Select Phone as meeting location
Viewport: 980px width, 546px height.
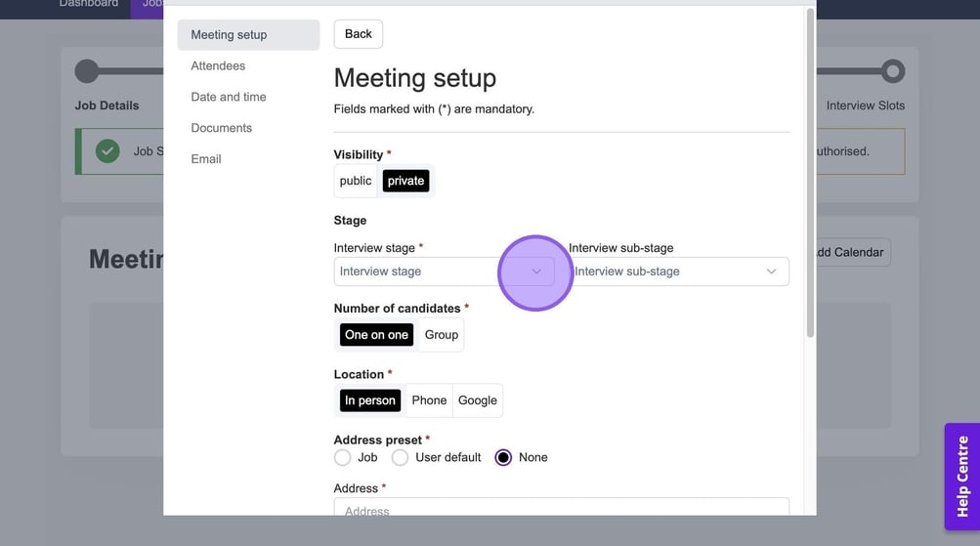429,400
